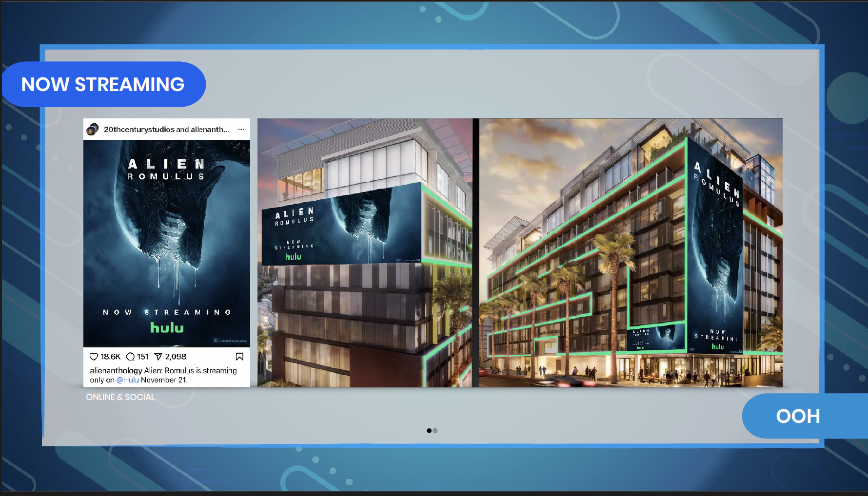Select the second carousel dot
Screen dimensions: 868x496
[435, 431]
